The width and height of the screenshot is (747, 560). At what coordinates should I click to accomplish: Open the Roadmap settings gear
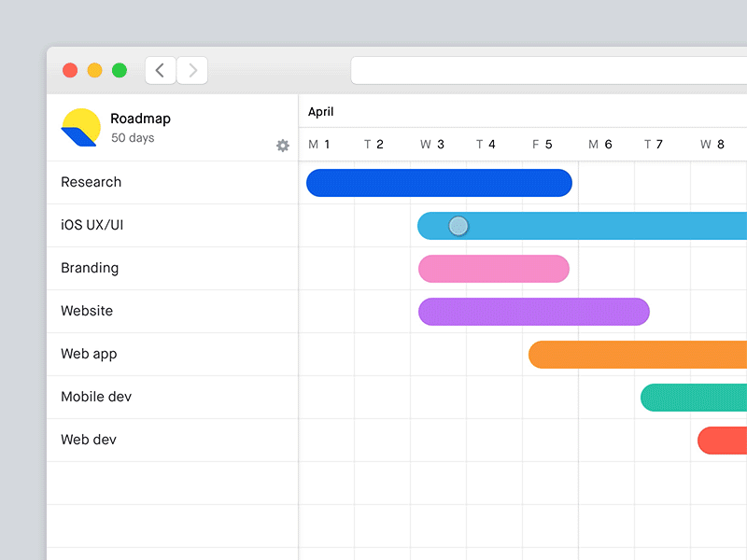(x=282, y=147)
